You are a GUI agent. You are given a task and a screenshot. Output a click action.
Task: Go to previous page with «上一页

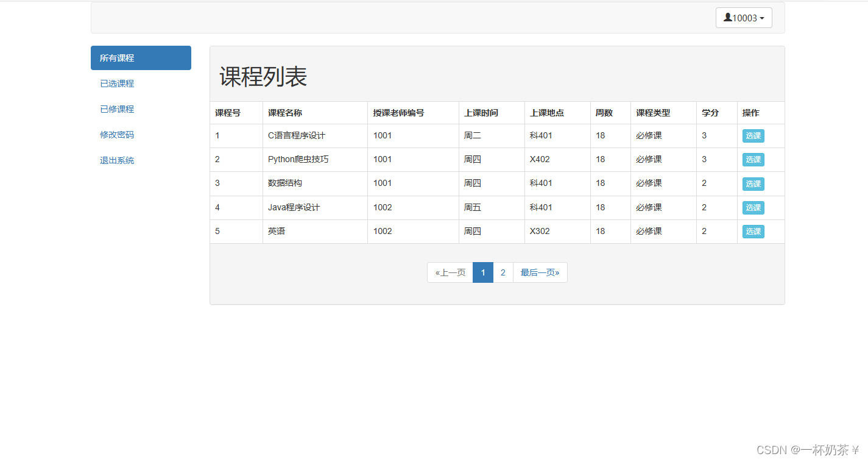tap(450, 272)
